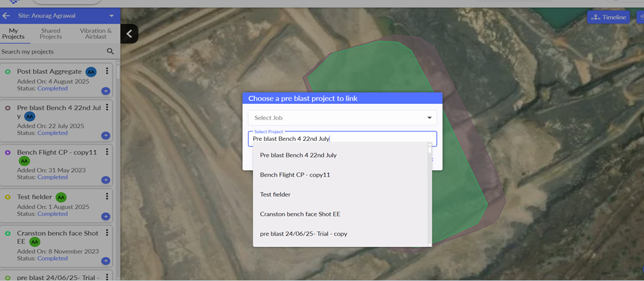
Task: Switch to Shared Projects tab
Action: (x=51, y=34)
